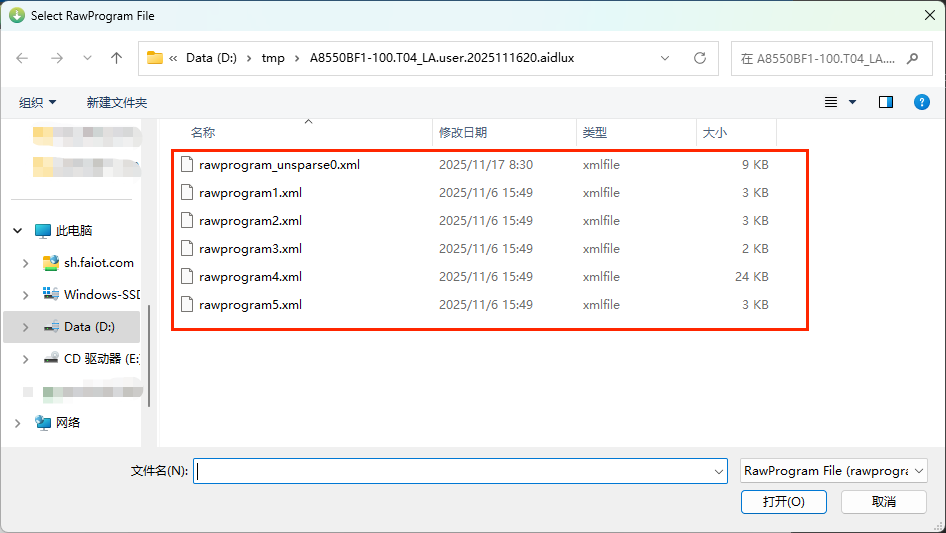This screenshot has width=946, height=533.
Task: Click the Help question mark icon
Action: [921, 102]
